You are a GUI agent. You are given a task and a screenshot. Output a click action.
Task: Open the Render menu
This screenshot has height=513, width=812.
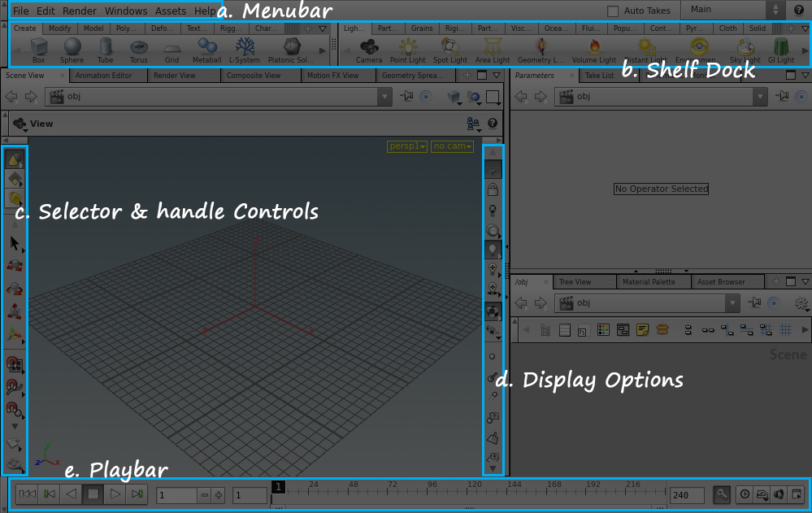79,11
